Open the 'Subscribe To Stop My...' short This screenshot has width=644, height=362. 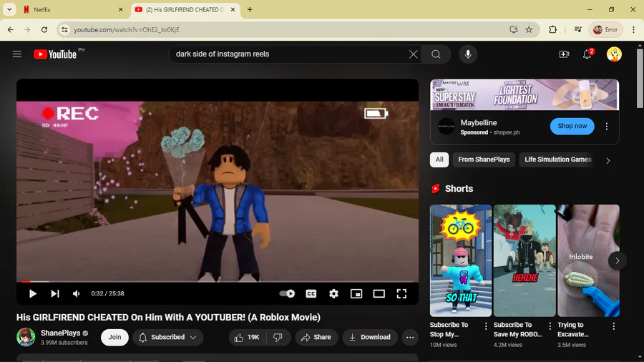pyautogui.click(x=460, y=260)
